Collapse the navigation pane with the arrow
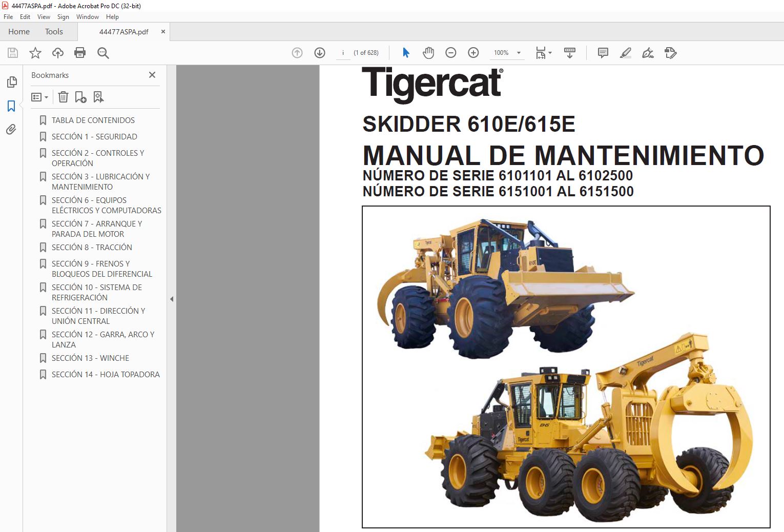The image size is (784, 532). (172, 299)
